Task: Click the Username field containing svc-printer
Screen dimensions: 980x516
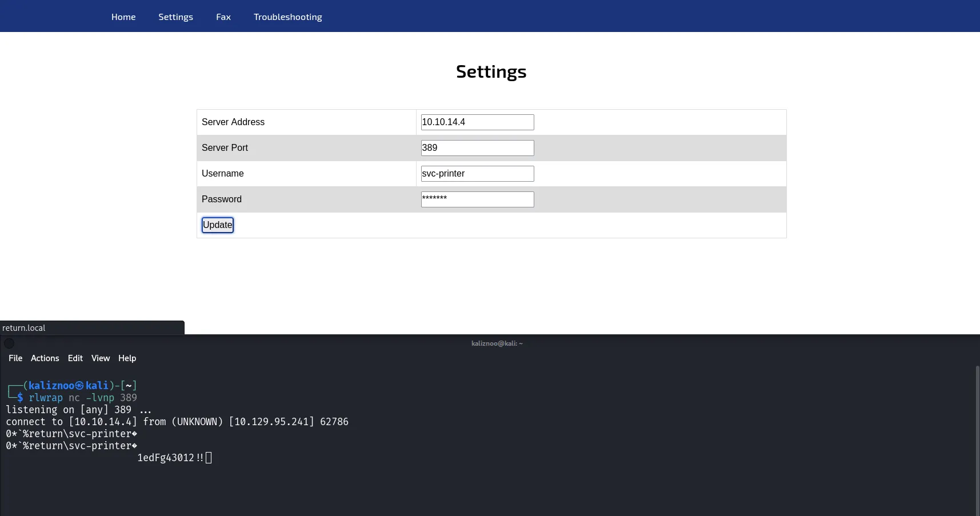Action: coord(477,174)
